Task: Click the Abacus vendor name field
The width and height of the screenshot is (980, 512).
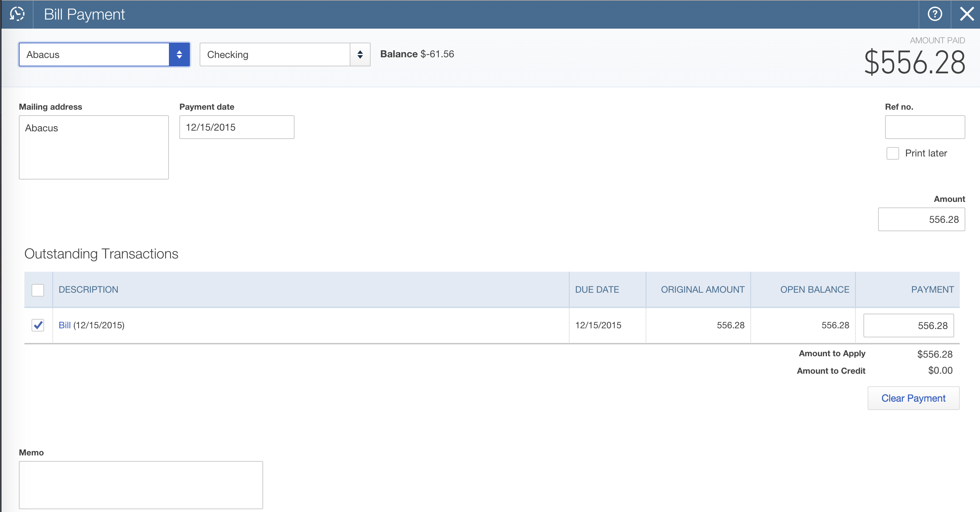Action: 94,54
